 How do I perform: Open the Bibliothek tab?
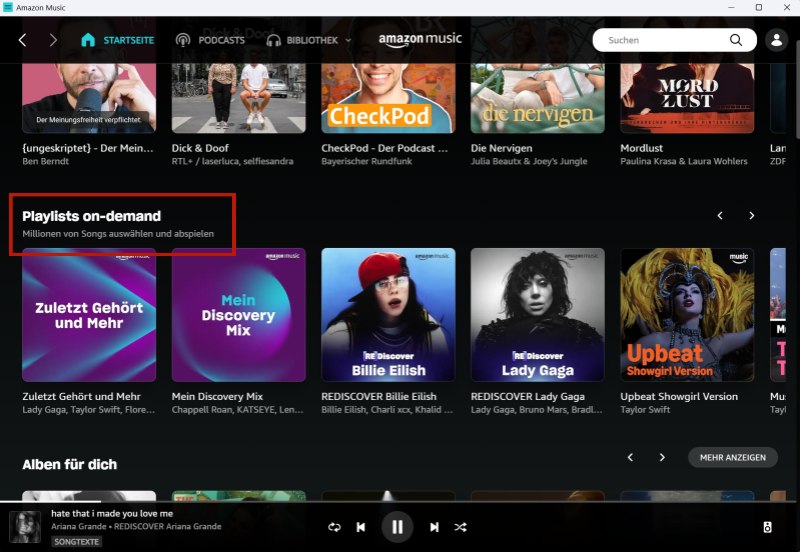click(x=302, y=40)
